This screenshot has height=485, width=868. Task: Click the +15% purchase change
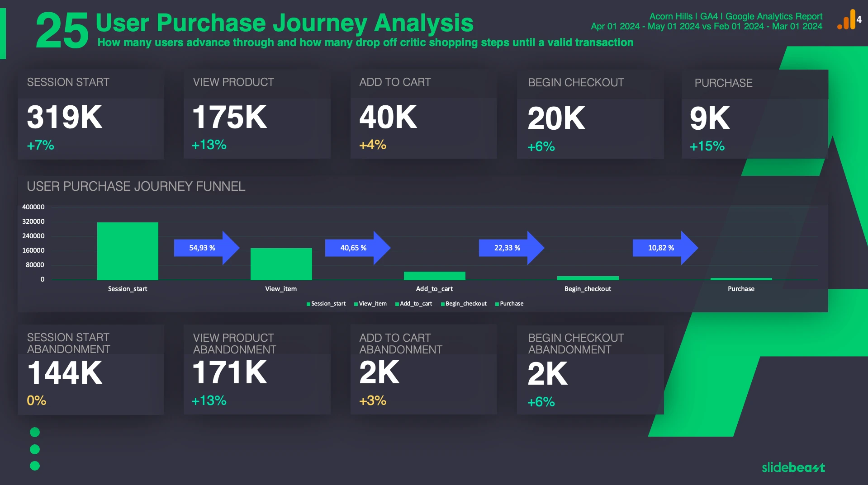pos(707,146)
